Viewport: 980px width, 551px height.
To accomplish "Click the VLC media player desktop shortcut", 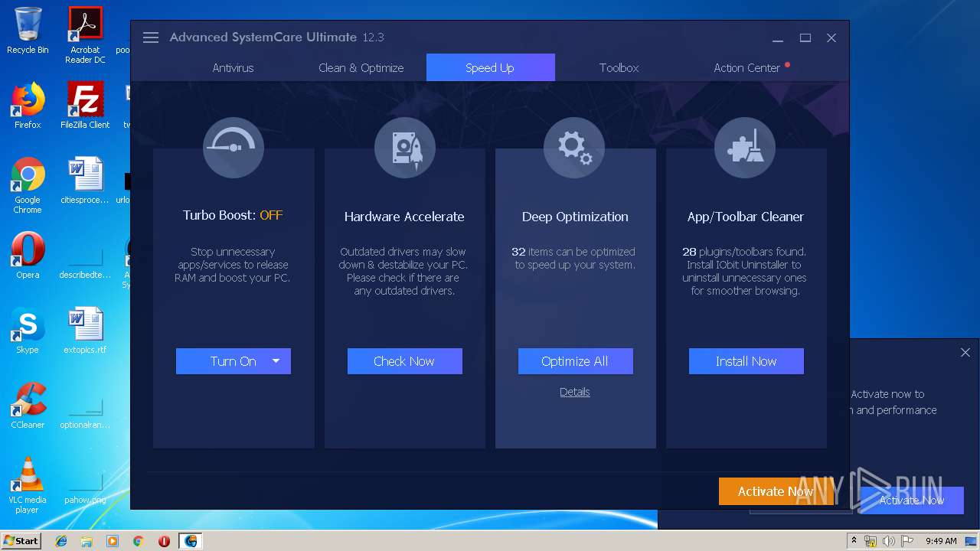I will (28, 485).
